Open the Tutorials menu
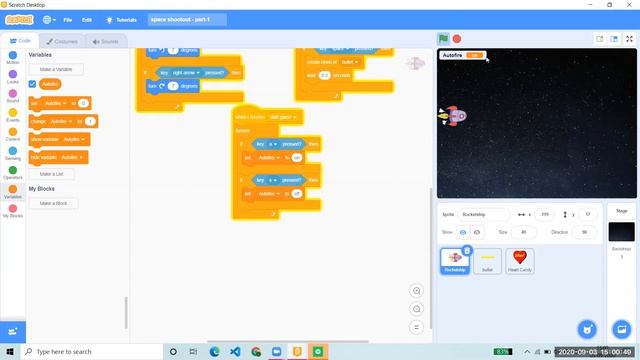Viewport: 640px width, 360px height. click(121, 20)
